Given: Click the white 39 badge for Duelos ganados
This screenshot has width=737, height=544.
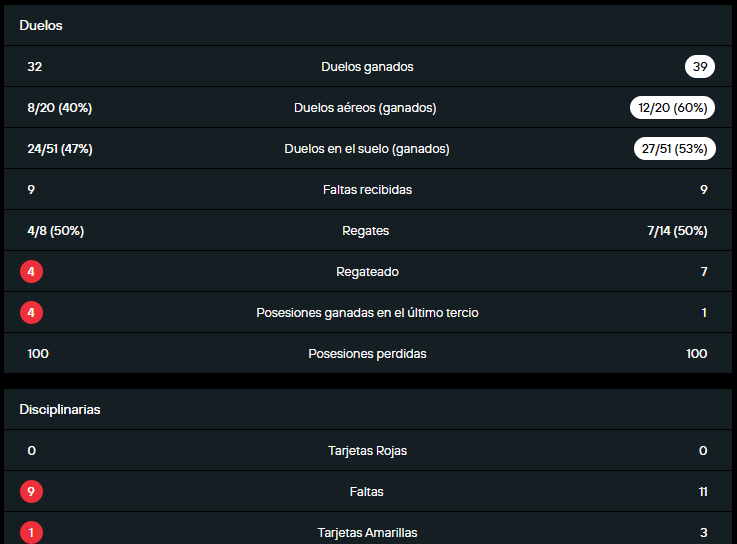Looking at the screenshot, I should click(700, 67).
